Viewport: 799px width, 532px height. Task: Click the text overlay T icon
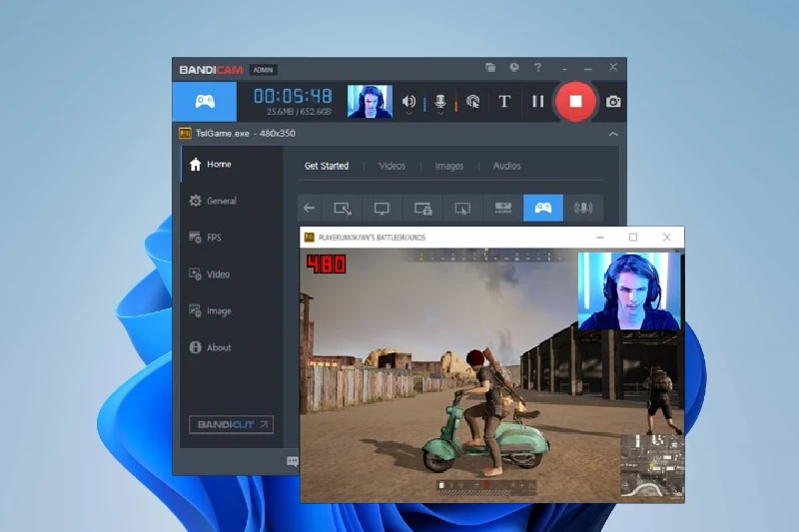(504, 101)
